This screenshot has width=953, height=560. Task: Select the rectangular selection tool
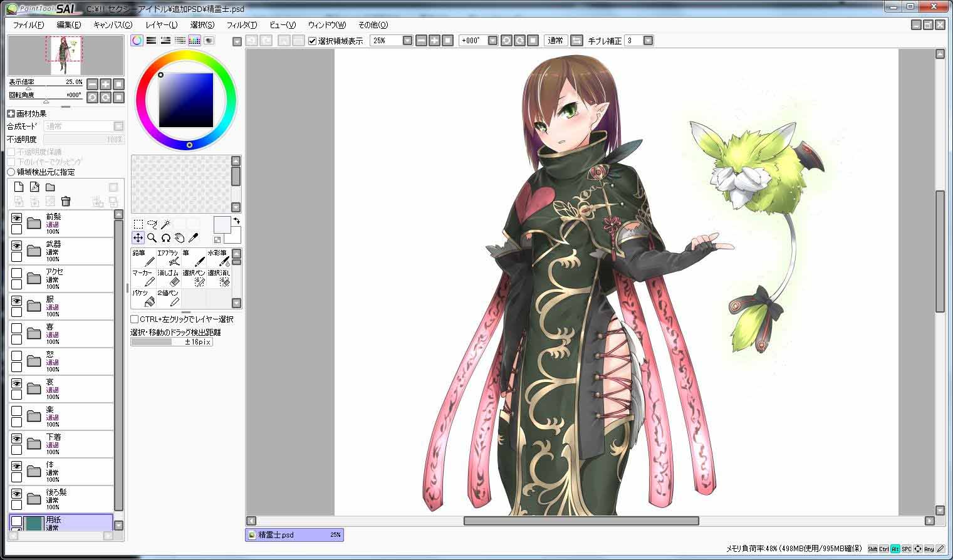point(138,224)
